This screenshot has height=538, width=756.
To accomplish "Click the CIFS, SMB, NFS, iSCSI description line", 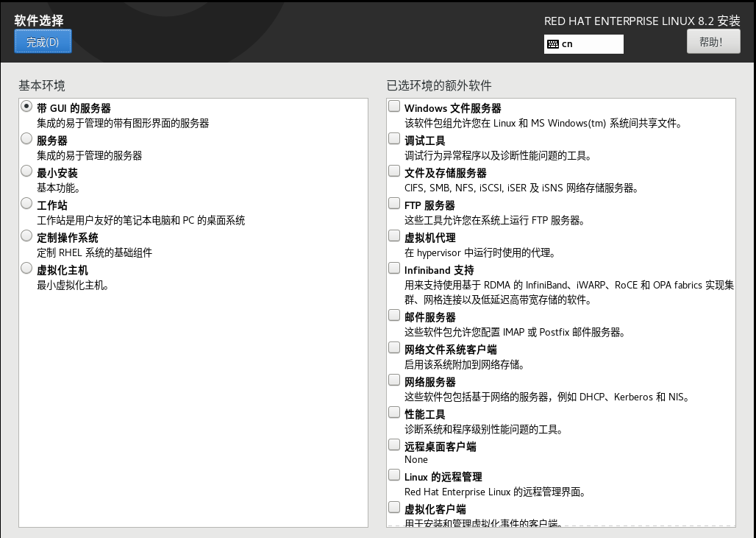I will [521, 188].
